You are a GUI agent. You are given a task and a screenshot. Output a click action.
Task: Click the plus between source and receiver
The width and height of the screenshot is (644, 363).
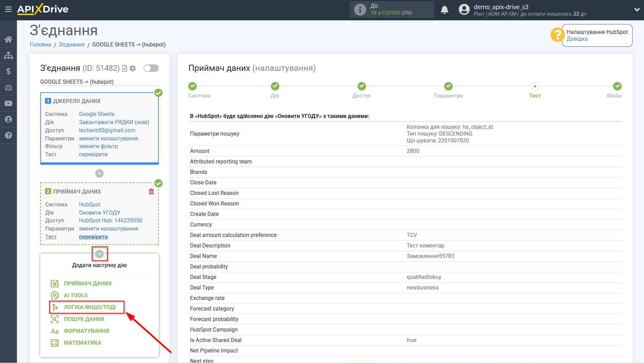tap(99, 174)
